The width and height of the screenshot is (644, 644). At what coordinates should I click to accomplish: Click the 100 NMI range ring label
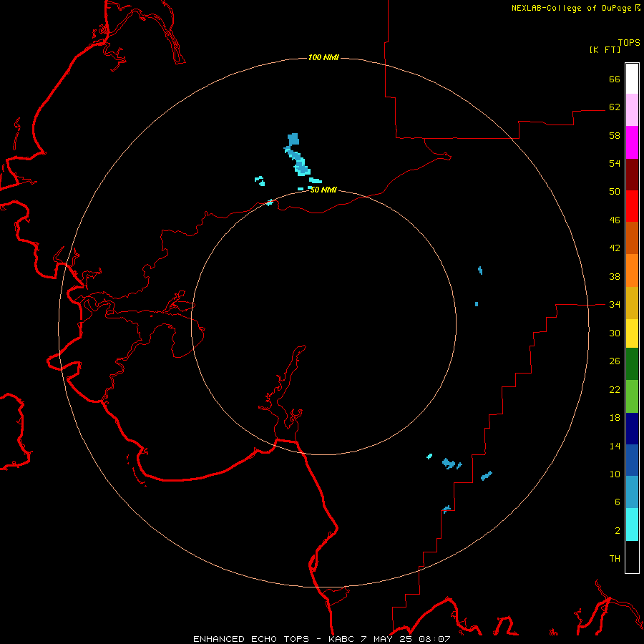(323, 57)
